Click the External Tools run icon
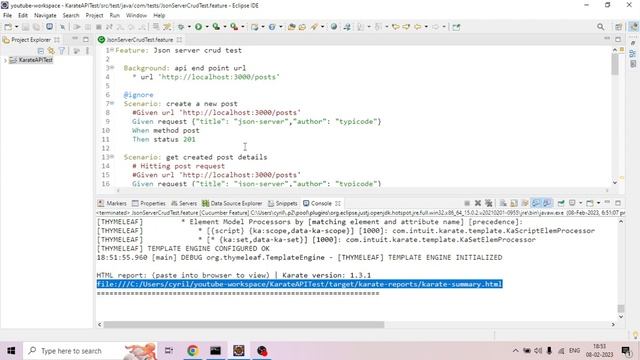The width and height of the screenshot is (640, 360). [x=234, y=27]
